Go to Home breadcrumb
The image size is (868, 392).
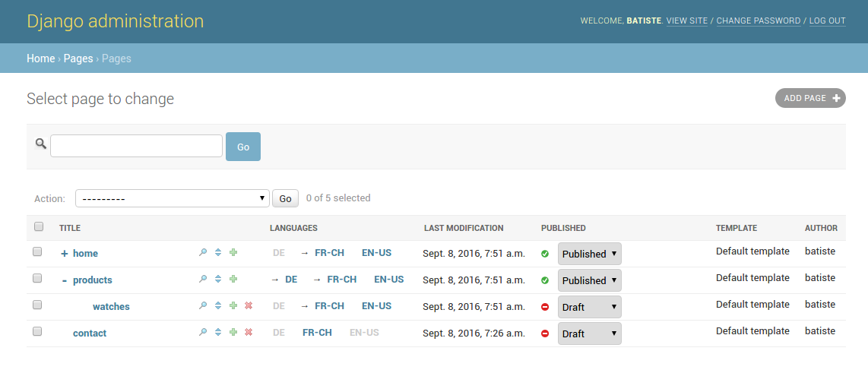point(40,58)
